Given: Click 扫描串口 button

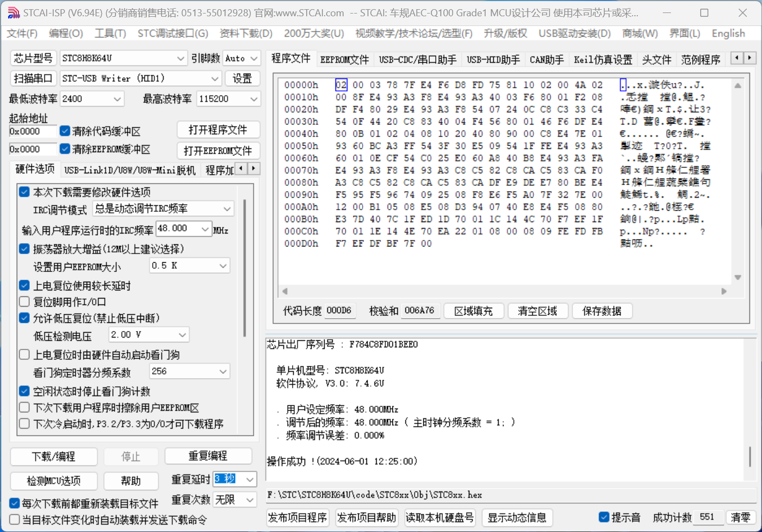Looking at the screenshot, I should point(33,79).
